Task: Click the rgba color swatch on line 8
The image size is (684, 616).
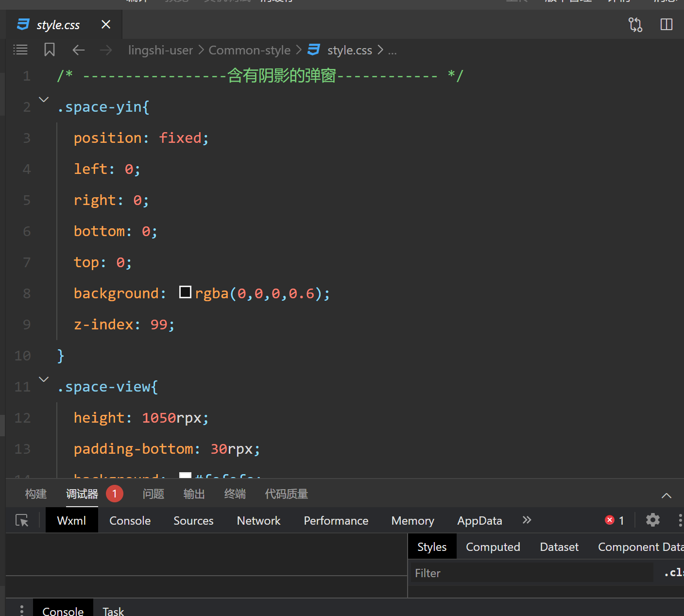Action: click(x=185, y=292)
